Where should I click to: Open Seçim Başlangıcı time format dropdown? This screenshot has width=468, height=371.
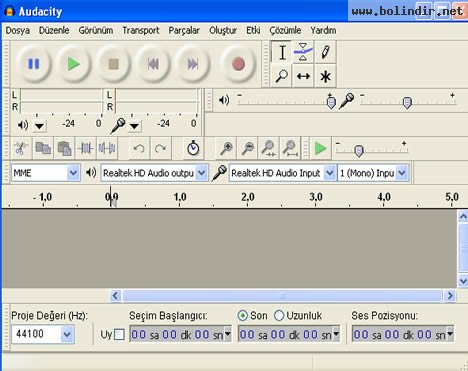tap(228, 334)
